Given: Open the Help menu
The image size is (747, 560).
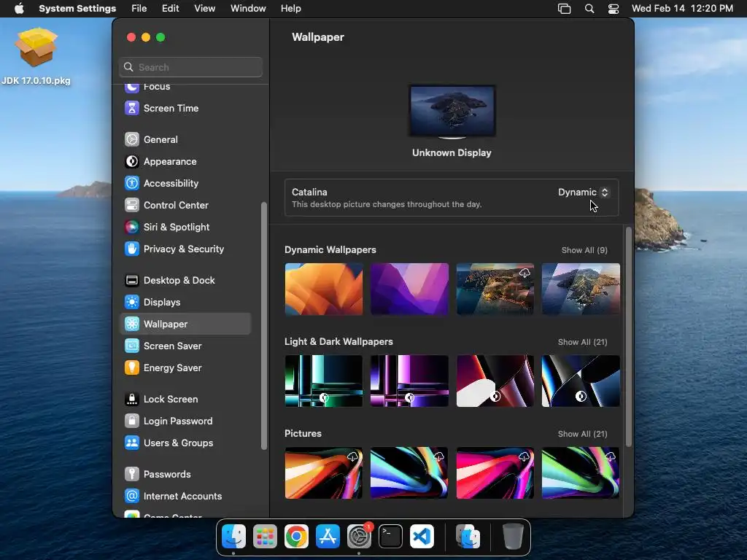Looking at the screenshot, I should coord(290,9).
